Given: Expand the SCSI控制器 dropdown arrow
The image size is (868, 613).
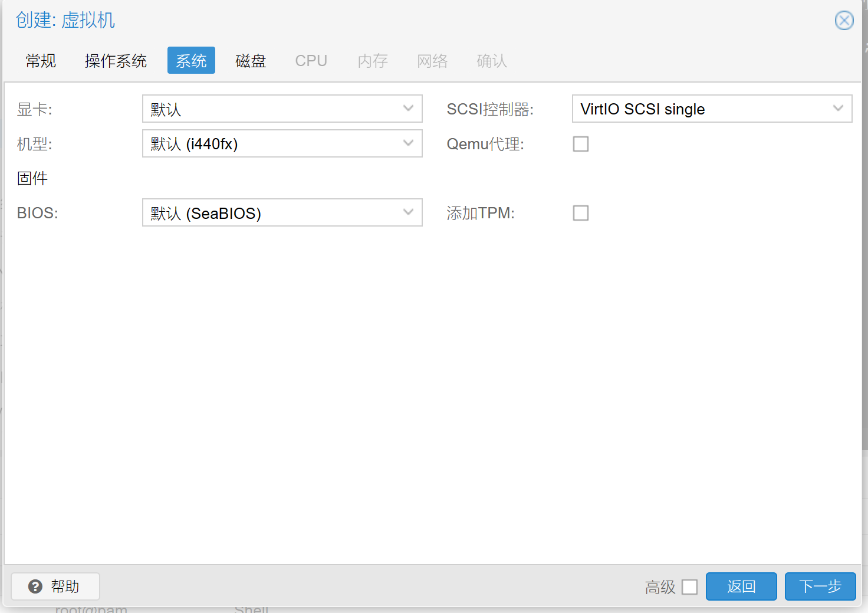Looking at the screenshot, I should [x=837, y=109].
